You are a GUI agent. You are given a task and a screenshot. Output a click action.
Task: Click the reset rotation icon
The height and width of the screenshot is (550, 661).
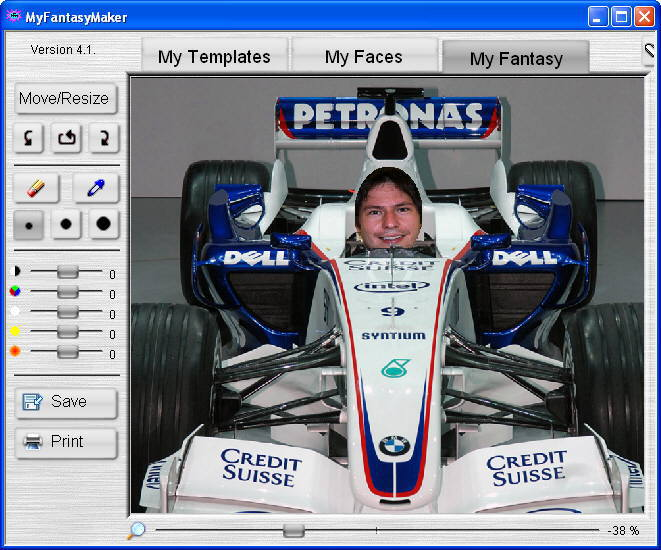coord(66,137)
